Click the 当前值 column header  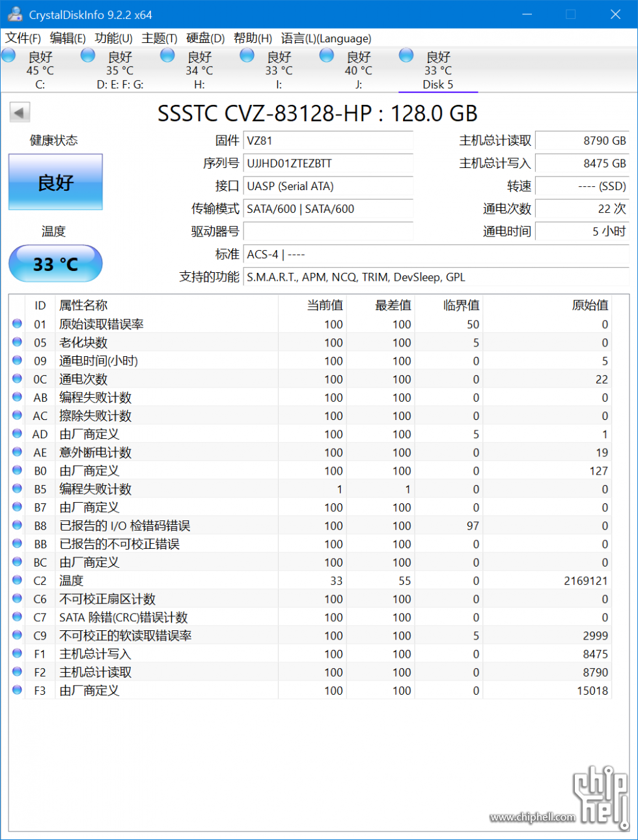[x=312, y=305]
